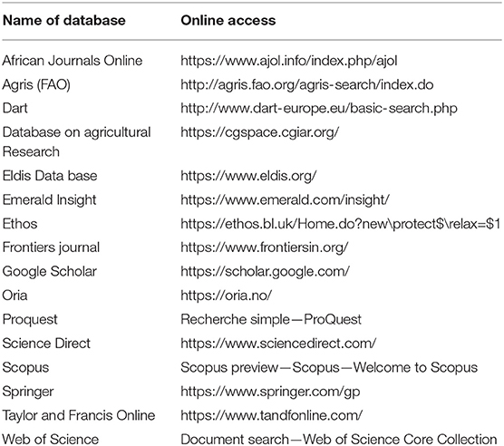Image resolution: width=504 pixels, height=446 pixels.
Task: Open the Springer gp link
Action: [x=270, y=392]
